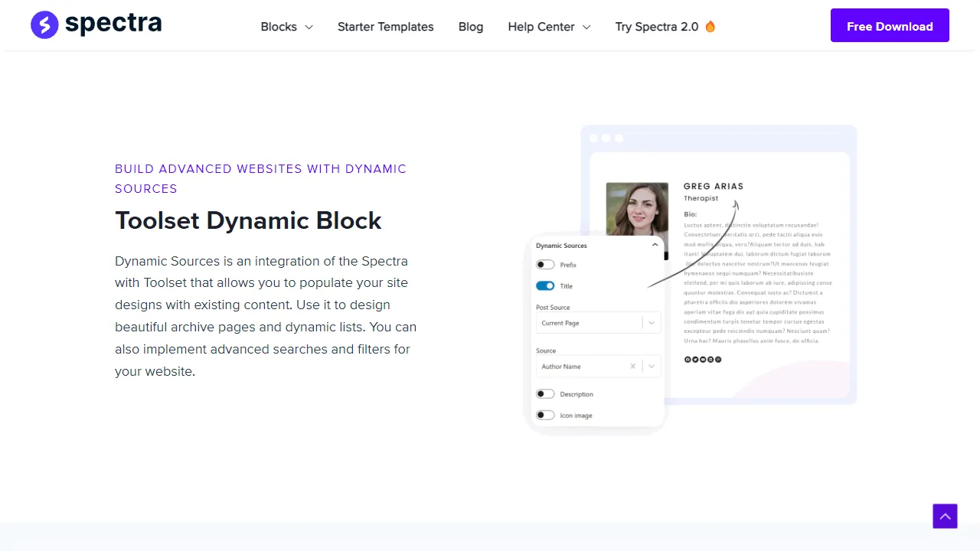
Task: Open the Source Author Name dropdown arrow
Action: coord(652,367)
